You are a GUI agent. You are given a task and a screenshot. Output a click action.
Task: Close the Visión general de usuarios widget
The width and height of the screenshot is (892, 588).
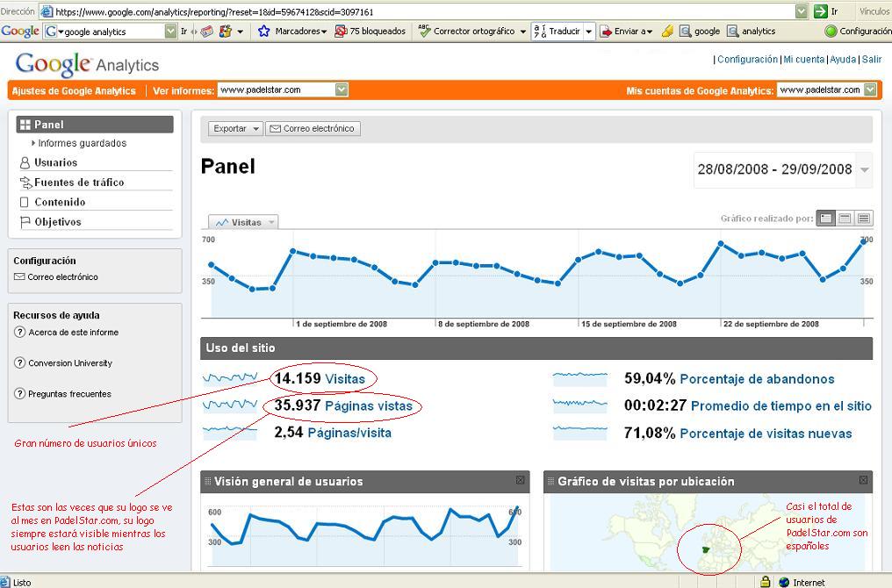click(x=520, y=481)
